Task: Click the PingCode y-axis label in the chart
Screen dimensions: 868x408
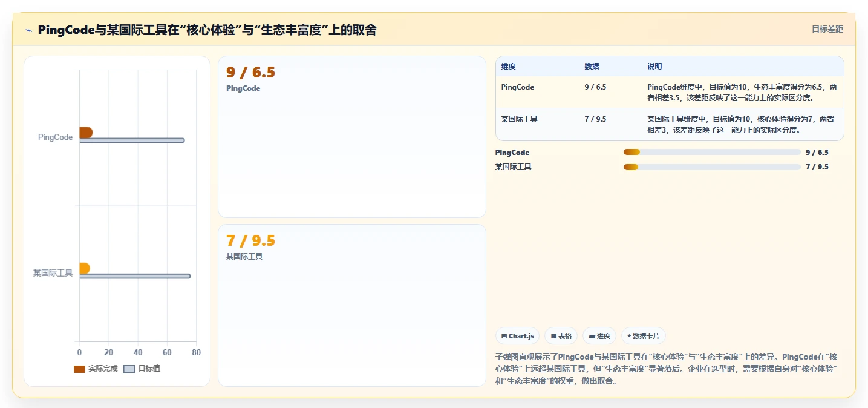Action: coord(55,137)
